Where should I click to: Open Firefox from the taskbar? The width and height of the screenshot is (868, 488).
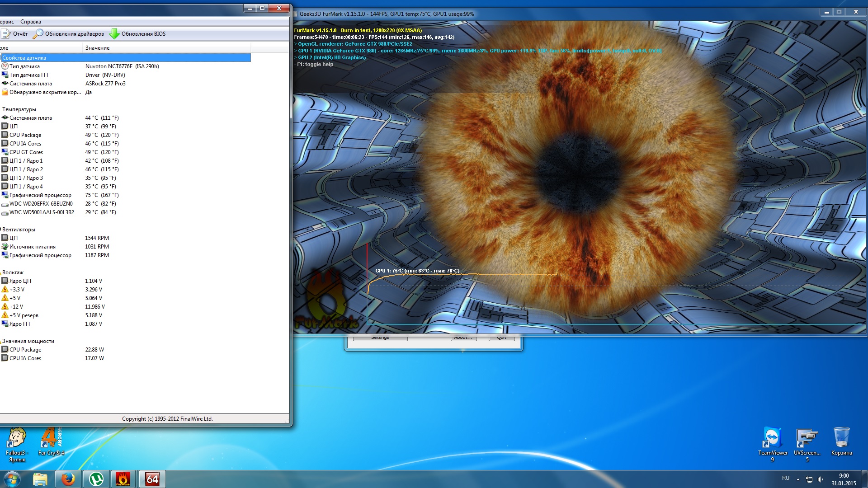pos(68,479)
